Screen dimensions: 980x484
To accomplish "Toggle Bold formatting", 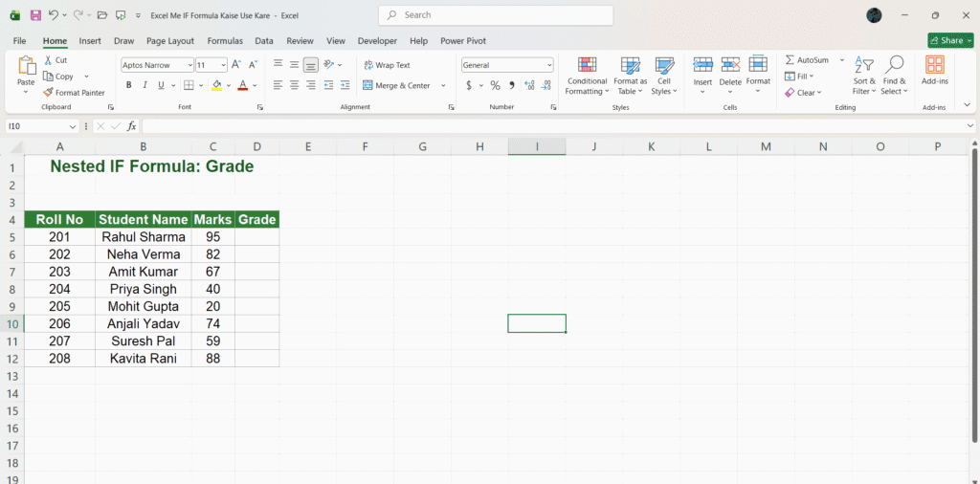I will point(129,85).
